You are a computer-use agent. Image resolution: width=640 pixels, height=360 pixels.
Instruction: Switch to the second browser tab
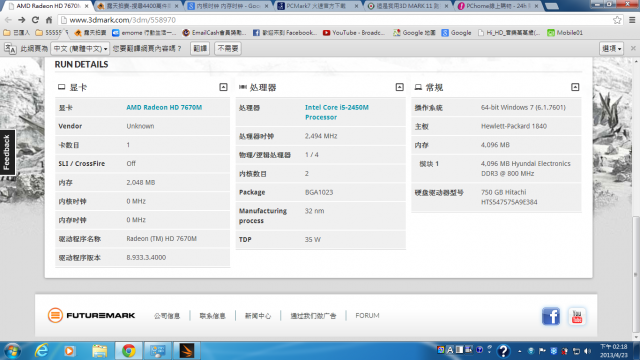point(138,6)
